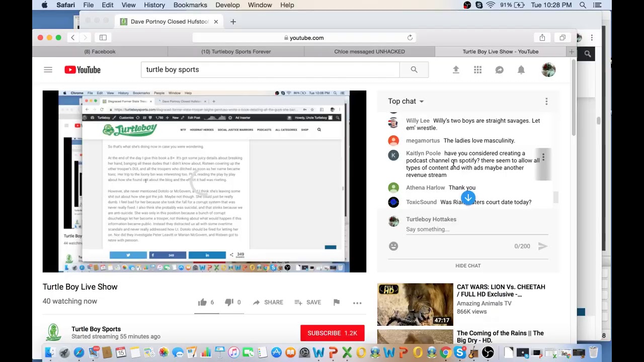Click HIDE CHAT below the live chat
Viewport: 644px width, 362px height.
click(468, 265)
